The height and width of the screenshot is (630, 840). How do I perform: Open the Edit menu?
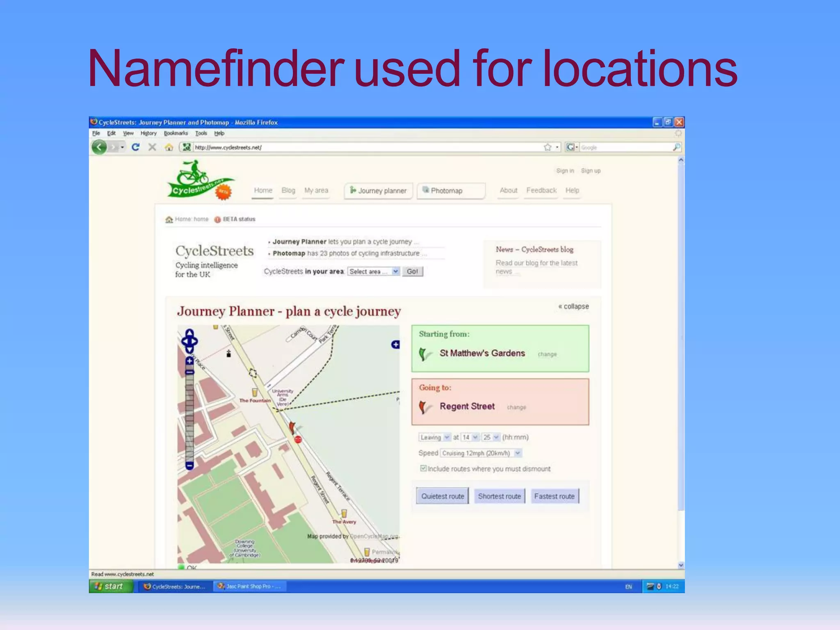(x=111, y=133)
